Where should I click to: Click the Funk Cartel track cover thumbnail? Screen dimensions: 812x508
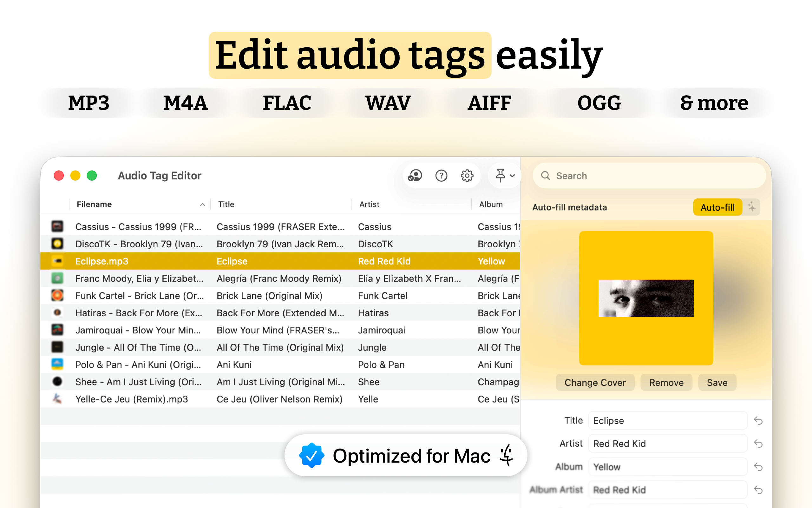tap(57, 295)
